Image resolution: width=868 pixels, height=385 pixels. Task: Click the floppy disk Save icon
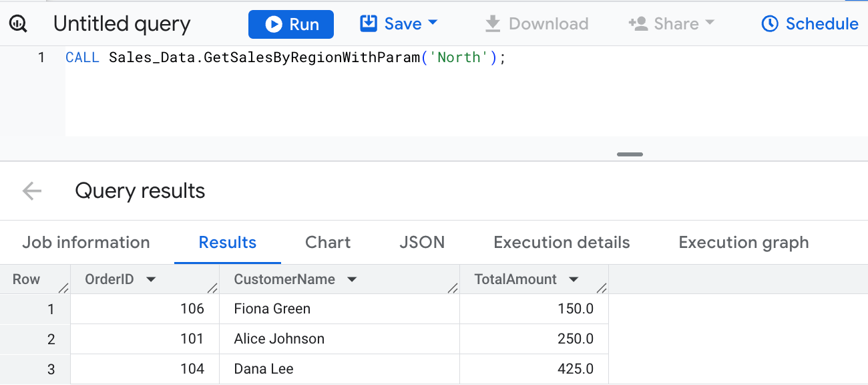pos(369,24)
